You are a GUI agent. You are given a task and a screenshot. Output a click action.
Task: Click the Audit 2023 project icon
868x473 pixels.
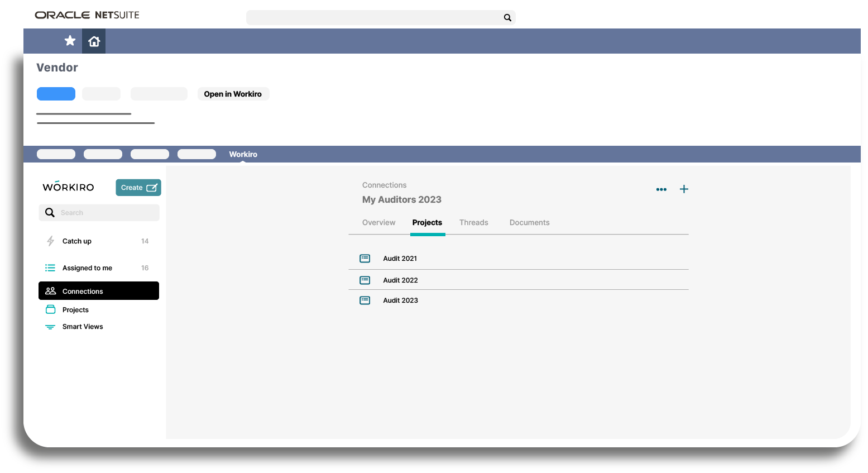(x=365, y=300)
